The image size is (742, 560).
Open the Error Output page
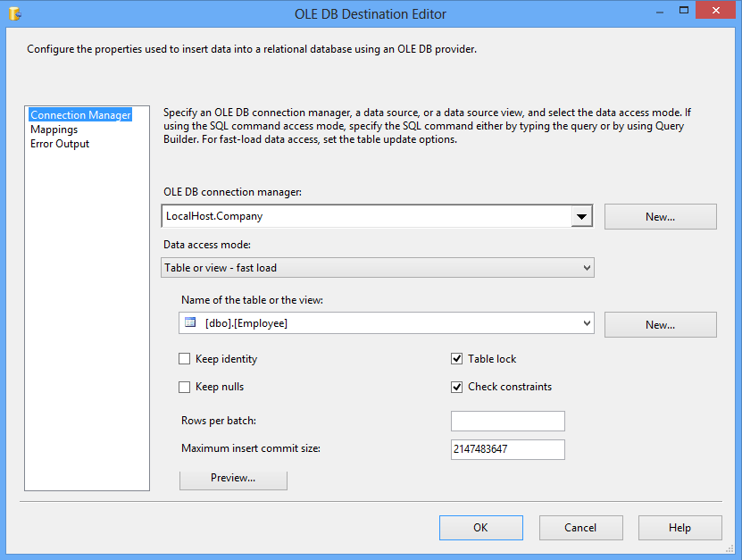click(x=60, y=144)
